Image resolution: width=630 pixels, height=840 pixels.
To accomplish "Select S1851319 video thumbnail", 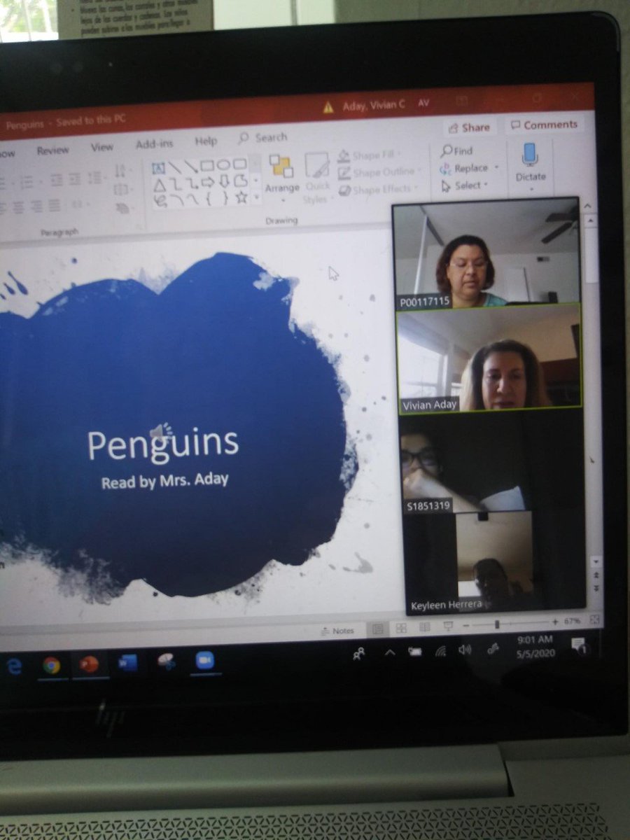I will pos(492,462).
